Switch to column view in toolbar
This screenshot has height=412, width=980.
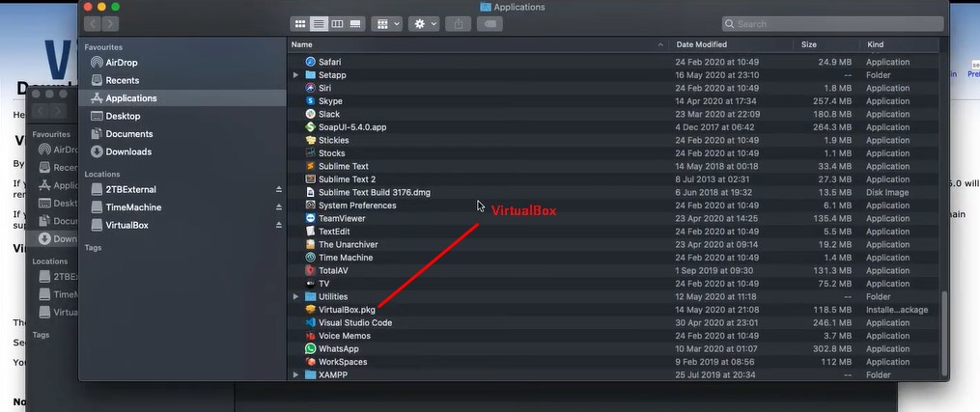point(337,24)
